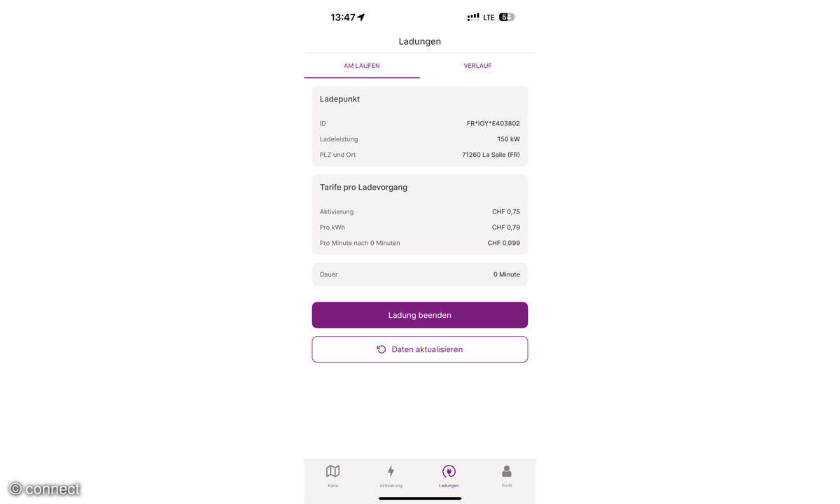Tap the location arrow next to the clock

360,16
